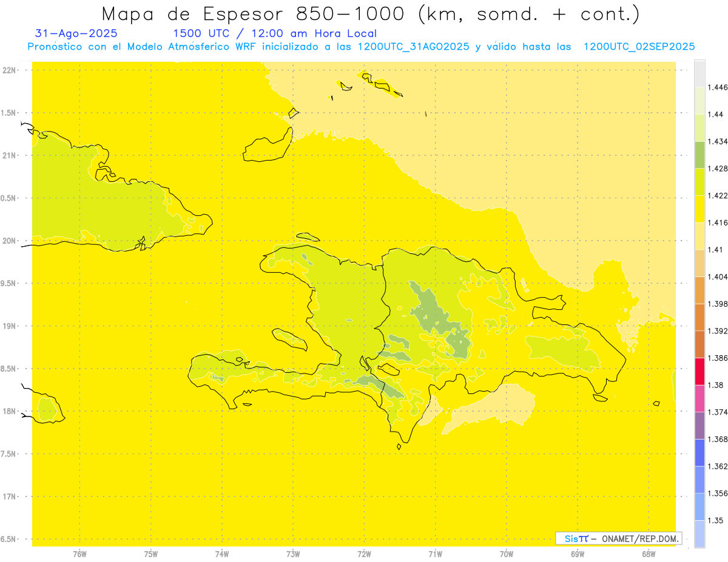The image size is (728, 562).
Task: Click longitude axis label "71W"
Action: [435, 554]
